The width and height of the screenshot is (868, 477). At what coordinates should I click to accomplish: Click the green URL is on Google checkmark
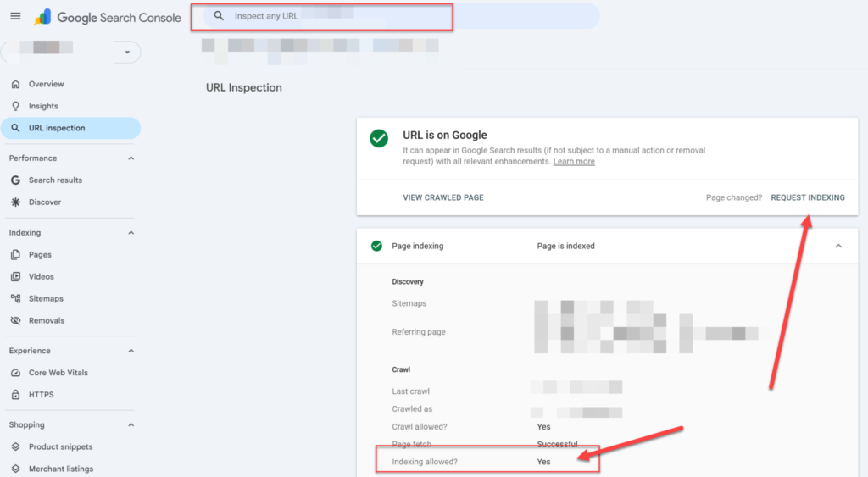379,138
